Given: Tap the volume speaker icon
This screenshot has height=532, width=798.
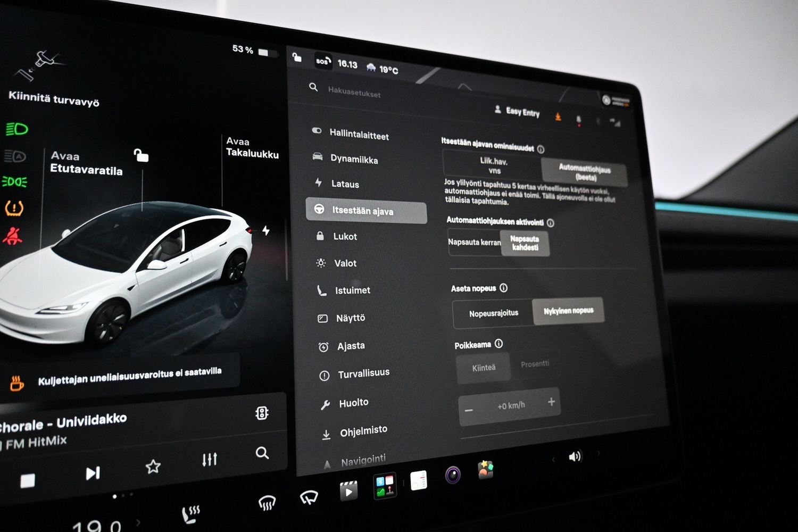Looking at the screenshot, I should [x=575, y=457].
